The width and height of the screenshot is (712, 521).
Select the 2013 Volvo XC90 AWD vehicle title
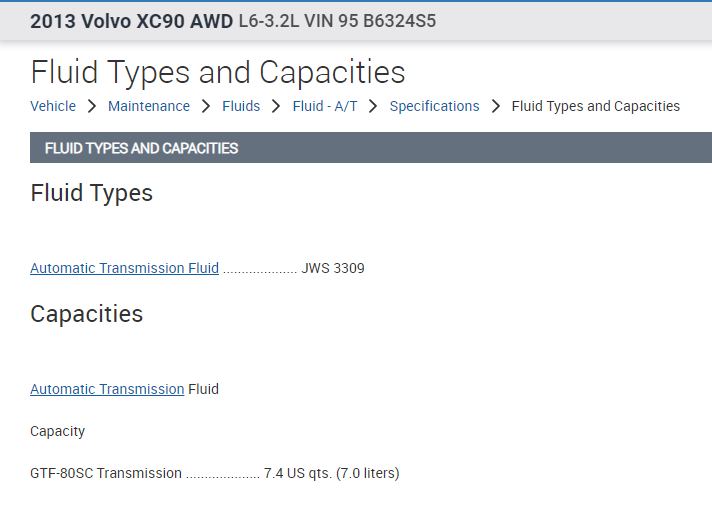(132, 21)
